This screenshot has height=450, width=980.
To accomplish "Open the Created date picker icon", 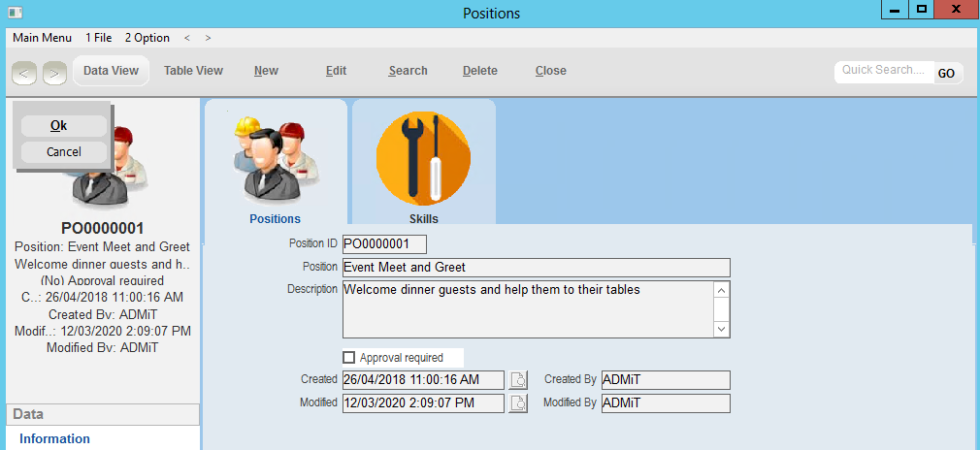I will click(518, 379).
